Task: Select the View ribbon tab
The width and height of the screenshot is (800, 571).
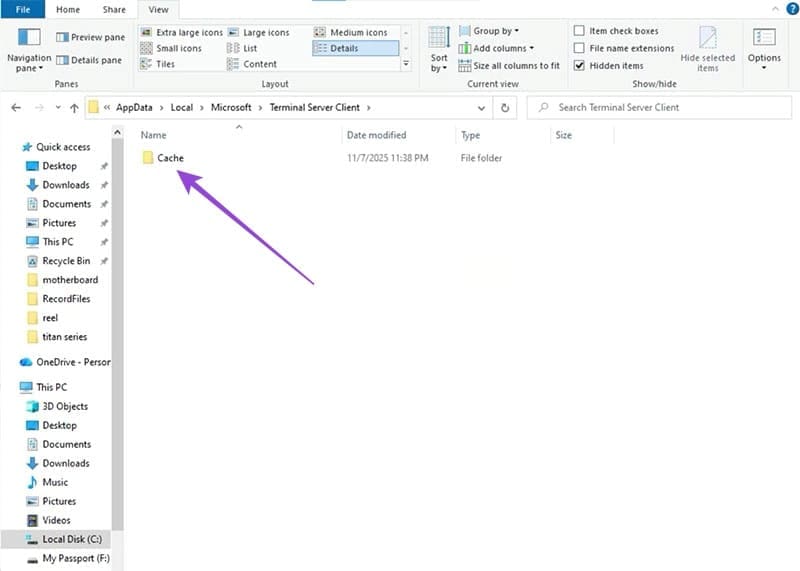Action: tap(158, 10)
